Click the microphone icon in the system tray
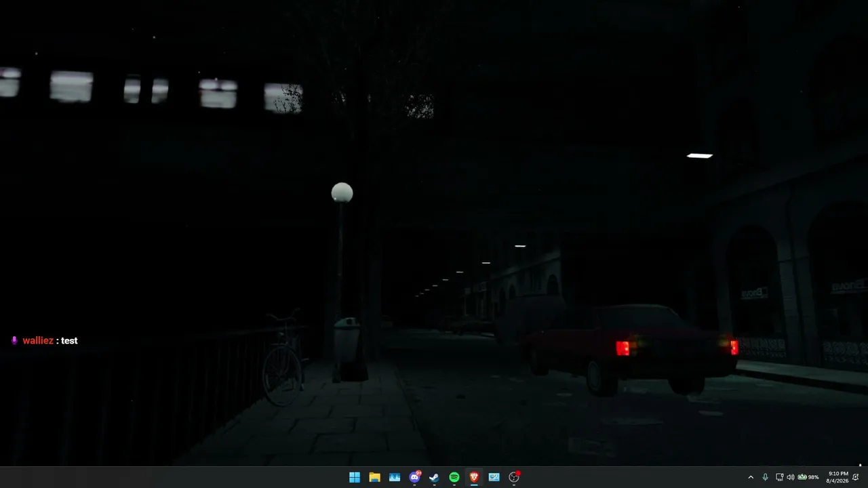 tap(766, 477)
